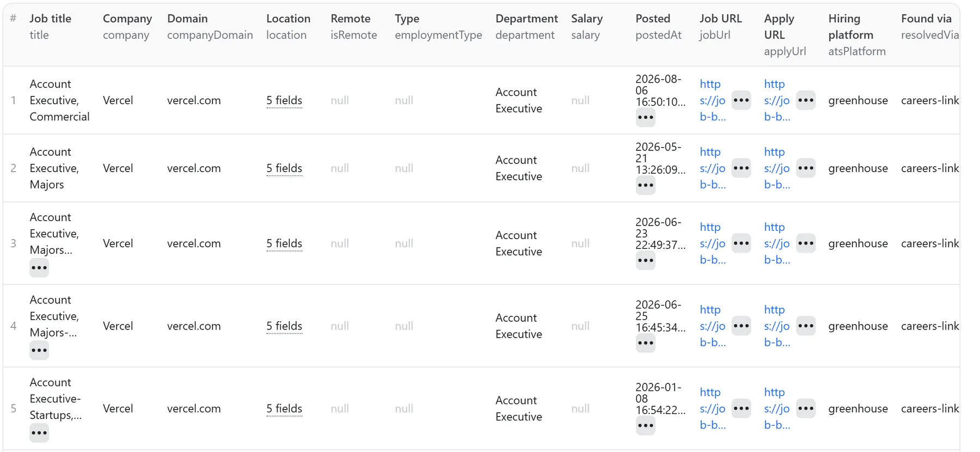Expand truncated Apply URL in row 3

pyautogui.click(x=805, y=243)
